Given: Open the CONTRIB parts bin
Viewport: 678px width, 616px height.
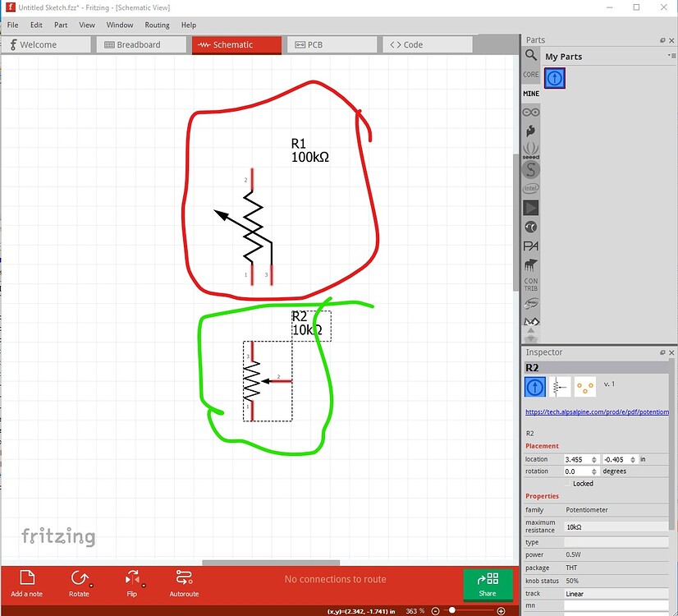Looking at the screenshot, I should pyautogui.click(x=531, y=283).
